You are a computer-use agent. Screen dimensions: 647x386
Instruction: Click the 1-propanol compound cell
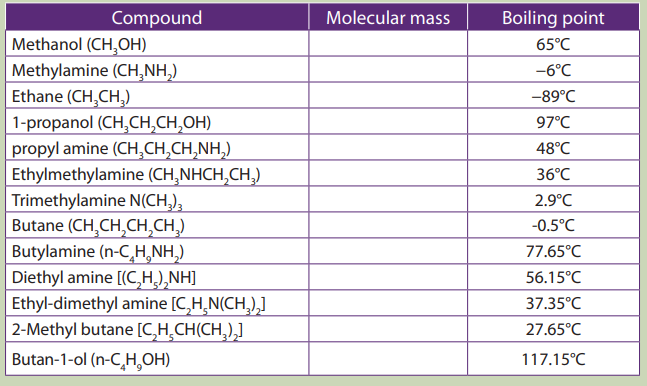pos(157,121)
